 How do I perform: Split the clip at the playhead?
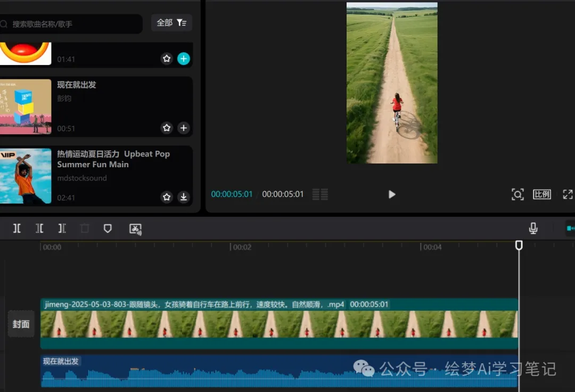(x=17, y=228)
